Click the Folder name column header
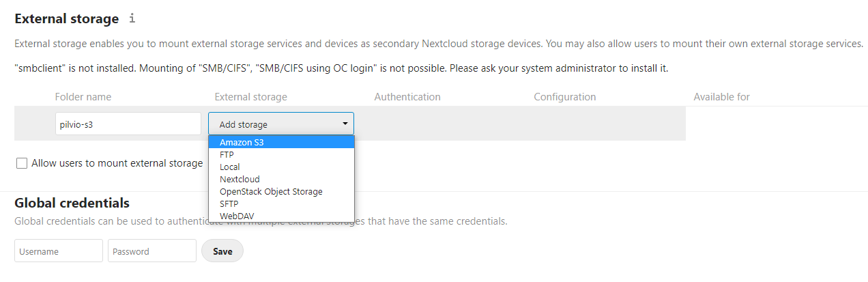The image size is (868, 282). pos(83,97)
